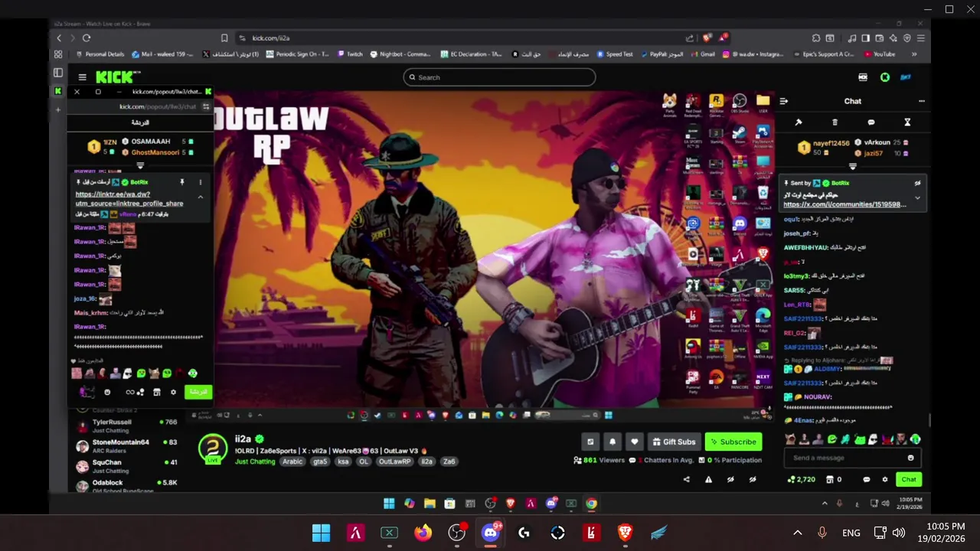
Task: Go back using the browser back arrow
Action: [x=59, y=38]
